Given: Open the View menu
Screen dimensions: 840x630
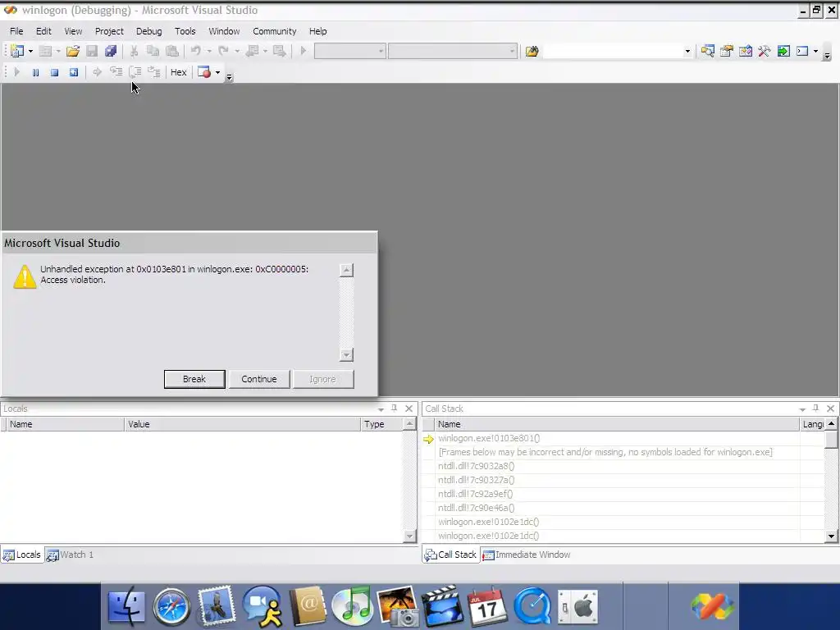Looking at the screenshot, I should click(x=73, y=31).
